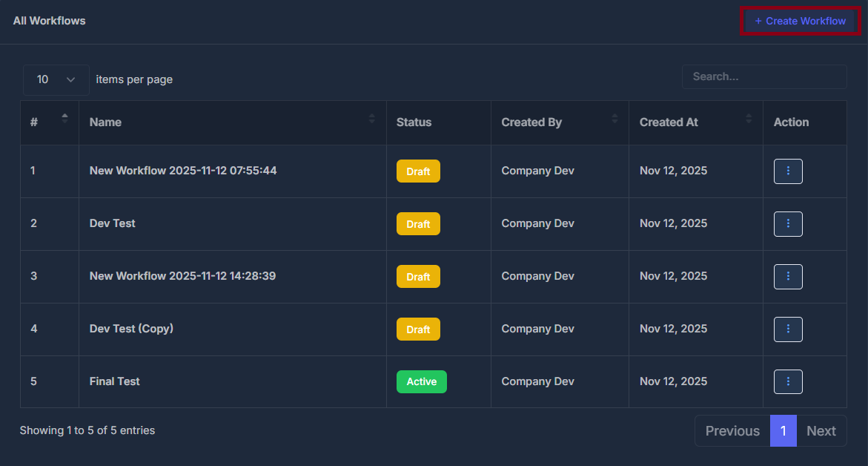Click the All Workflows heading
Screen dimensions: 868x466
coord(49,21)
